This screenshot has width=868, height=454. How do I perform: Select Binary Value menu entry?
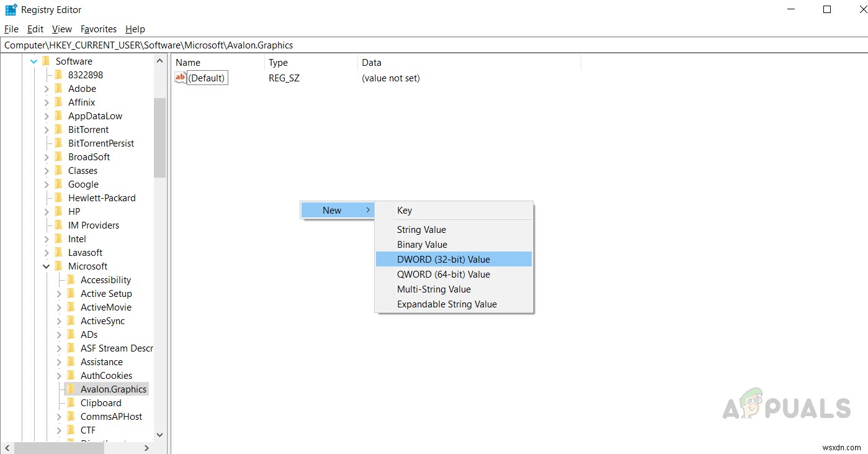[x=454, y=244]
